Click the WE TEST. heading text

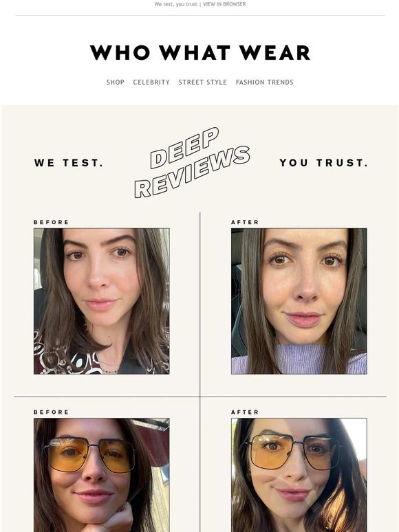69,163
